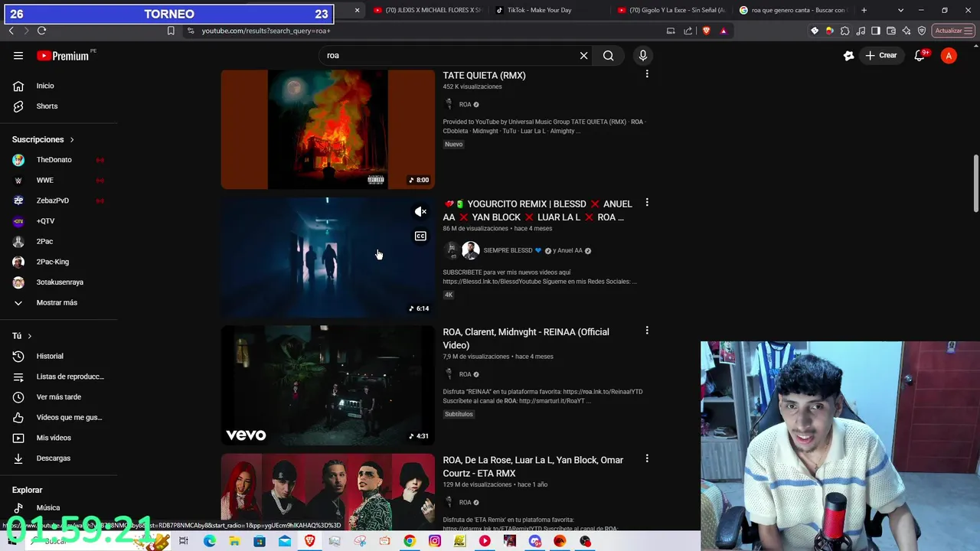Open the notifications bell
The image size is (980, 551).
click(920, 55)
